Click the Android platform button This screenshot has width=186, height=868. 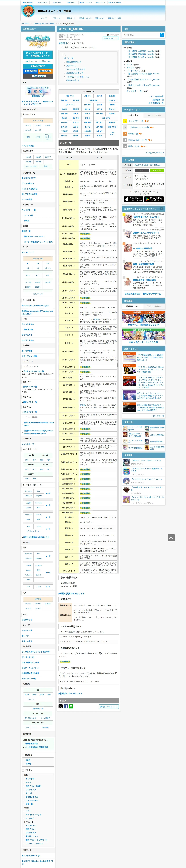(157, 171)
